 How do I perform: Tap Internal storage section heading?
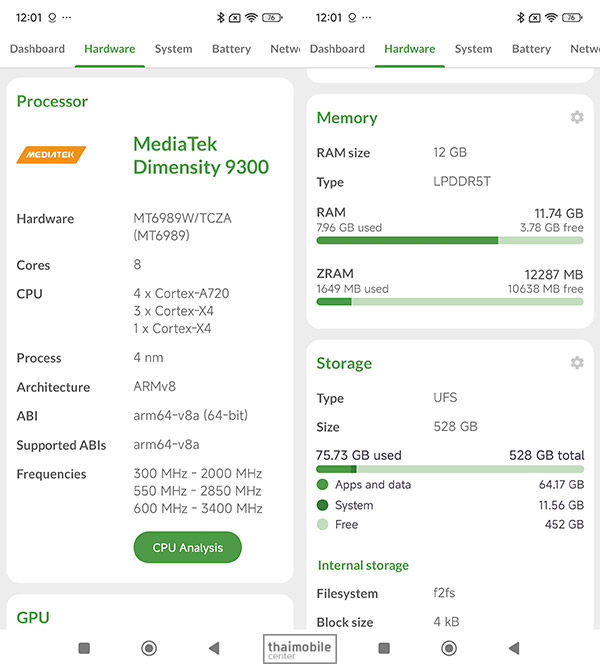pos(363,565)
